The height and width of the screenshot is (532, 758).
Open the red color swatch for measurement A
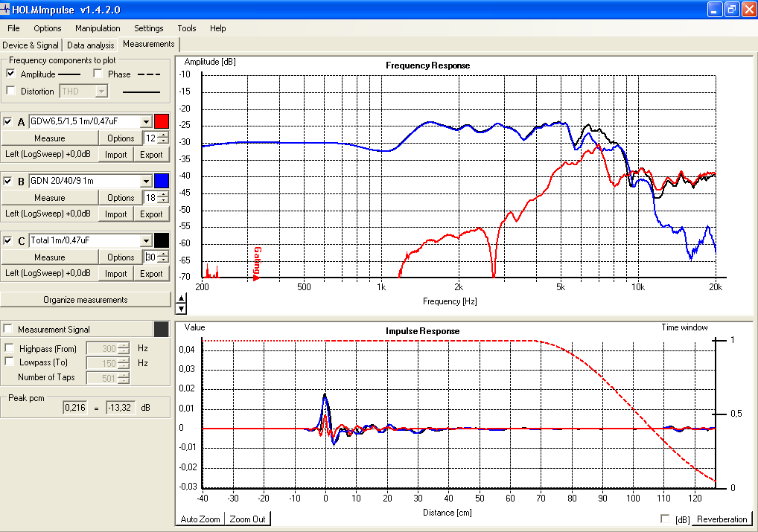[x=162, y=121]
